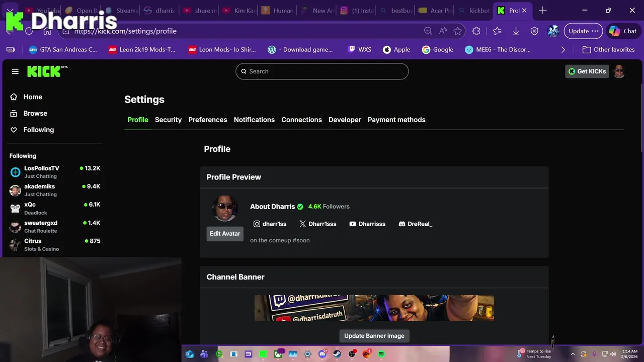Open the taskbar clock and date

(630, 354)
